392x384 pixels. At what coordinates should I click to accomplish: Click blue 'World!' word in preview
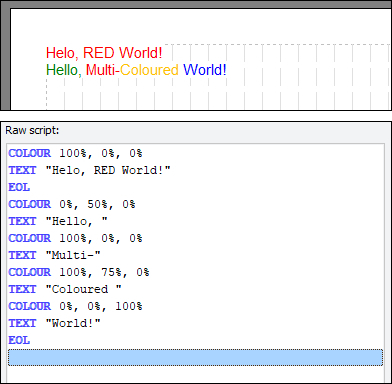[x=205, y=70]
